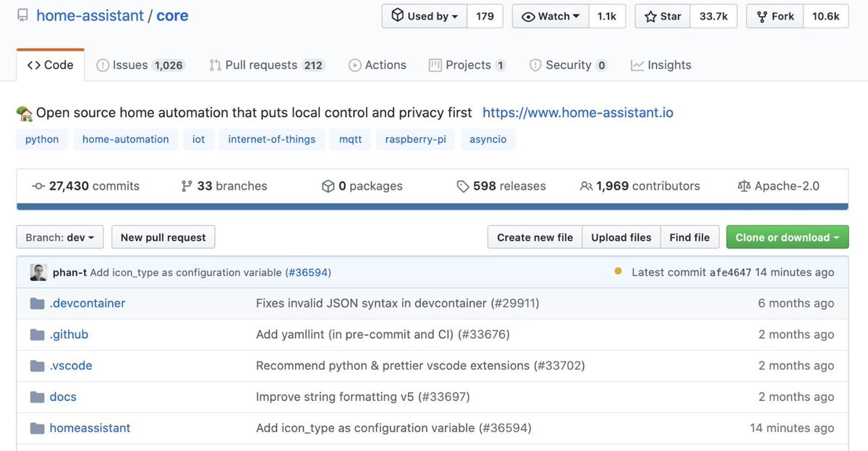Image resolution: width=868 pixels, height=451 pixels.
Task: Click the .vscode folder icon
Action: pyautogui.click(x=38, y=366)
